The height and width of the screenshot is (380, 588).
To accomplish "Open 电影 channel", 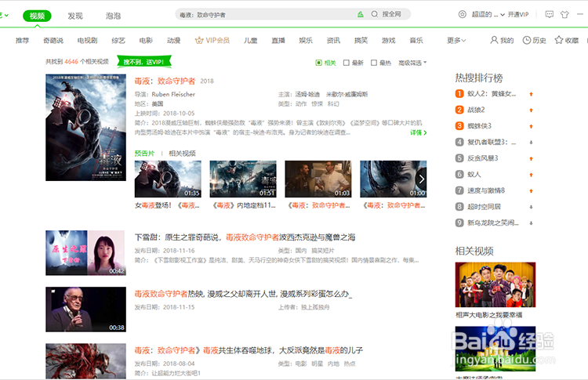I will (x=146, y=40).
